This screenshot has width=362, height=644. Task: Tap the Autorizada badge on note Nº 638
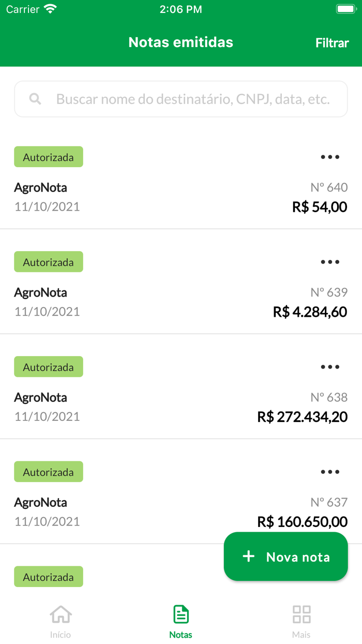(x=48, y=367)
